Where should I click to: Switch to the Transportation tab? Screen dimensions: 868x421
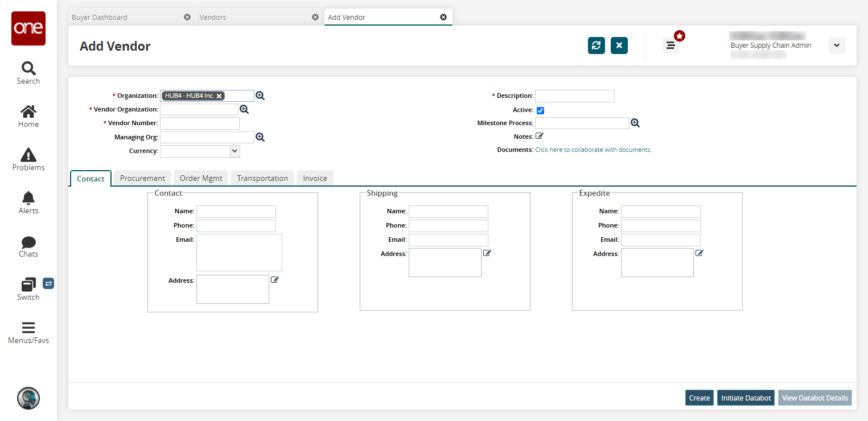tap(262, 178)
